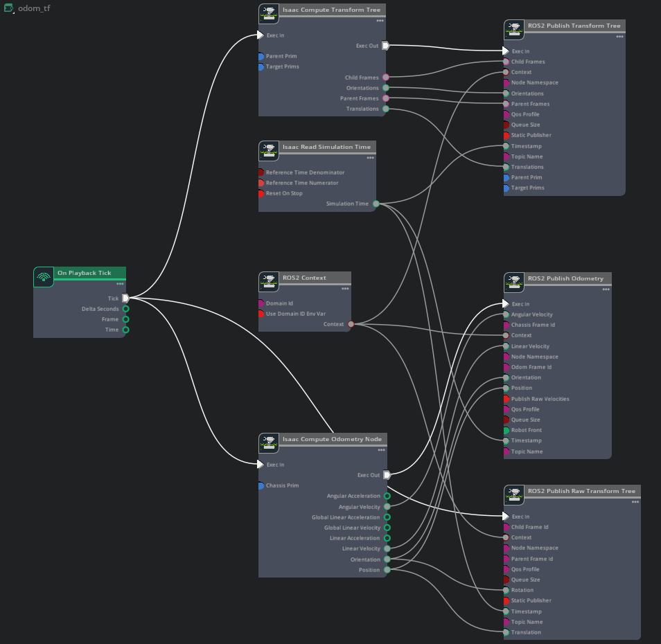Click the Translation port on Raw Transform Tree
661x644 pixels.
[506, 632]
